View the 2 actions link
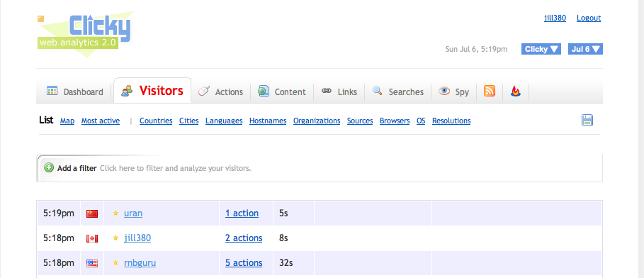Screen dimensions: 644x278 pos(244,238)
